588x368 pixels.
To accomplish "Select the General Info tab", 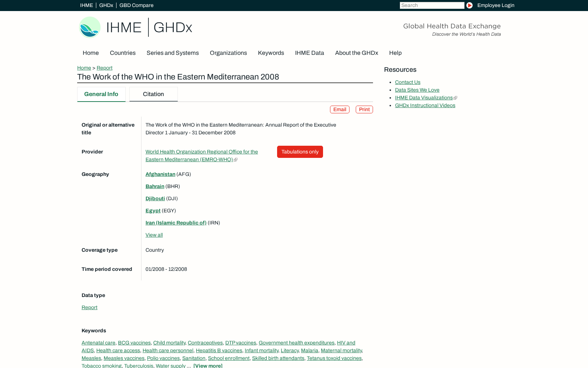I will pyautogui.click(x=101, y=94).
